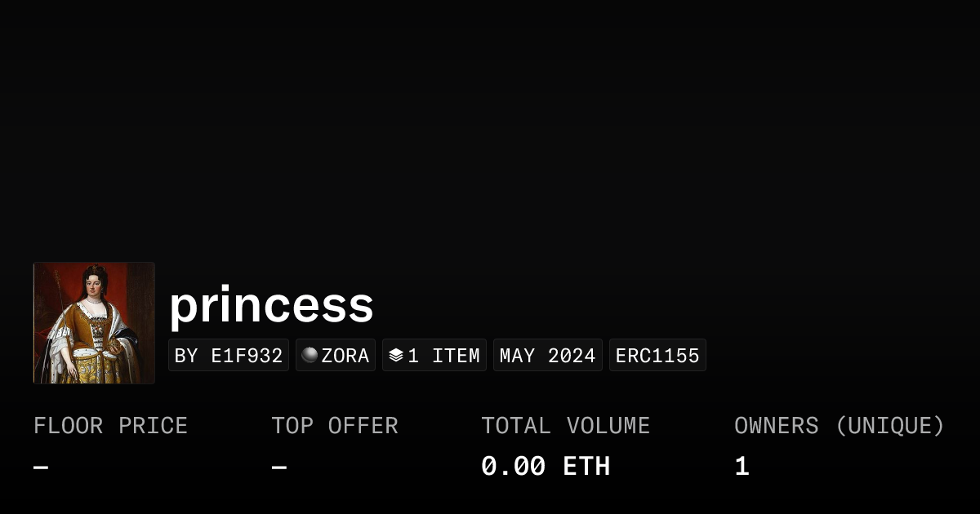
Task: Click the TOTAL VOLUME label
Action: pyautogui.click(x=565, y=426)
